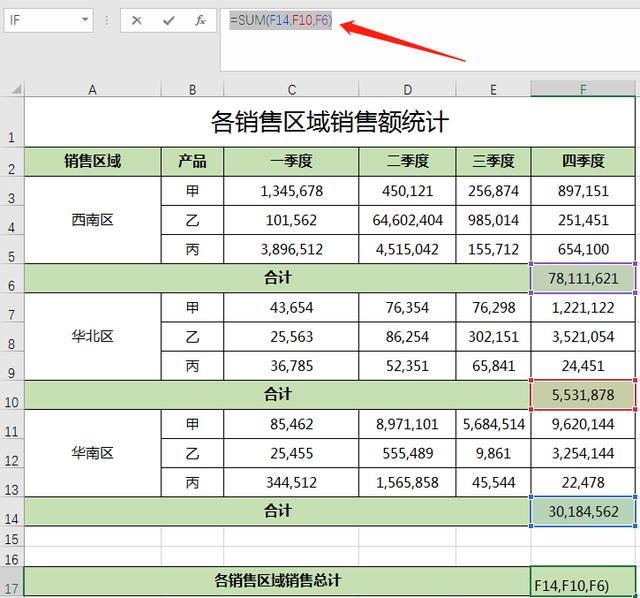This screenshot has height=598, width=640.
Task: Select column C header
Action: (291, 89)
